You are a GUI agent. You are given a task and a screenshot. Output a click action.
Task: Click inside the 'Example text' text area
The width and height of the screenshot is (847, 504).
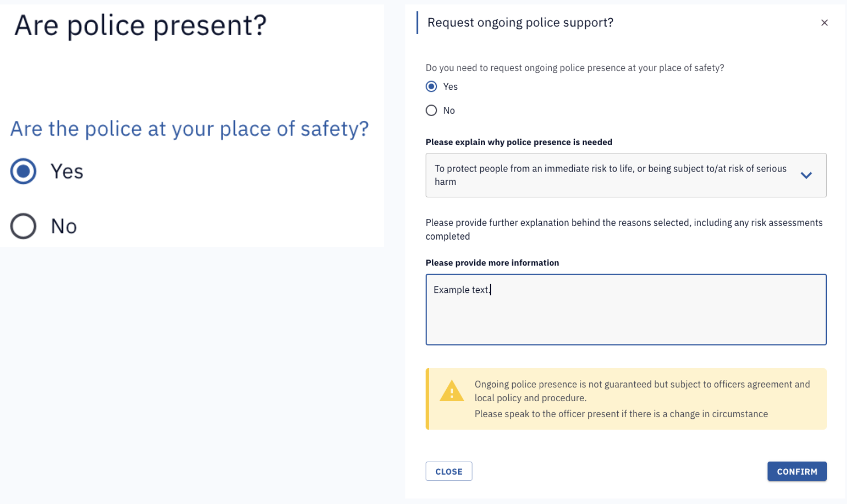(626, 309)
